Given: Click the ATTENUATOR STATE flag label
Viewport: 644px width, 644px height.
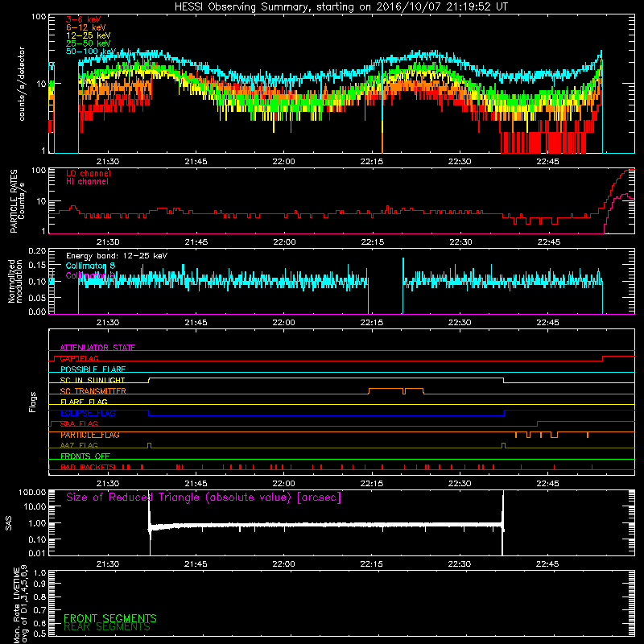Looking at the screenshot, I should [97, 348].
